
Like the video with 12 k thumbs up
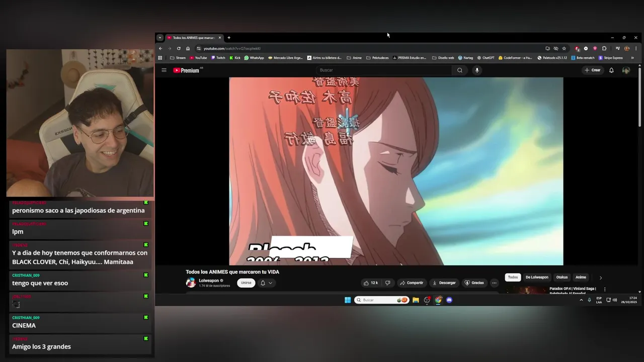(x=371, y=283)
